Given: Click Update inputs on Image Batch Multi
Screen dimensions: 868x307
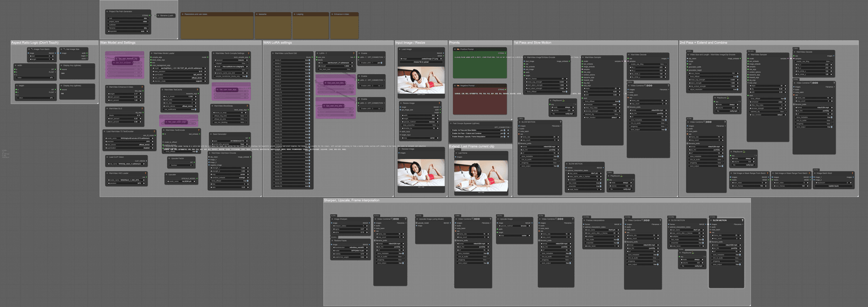Looking at the screenshot, I should tap(834, 186).
